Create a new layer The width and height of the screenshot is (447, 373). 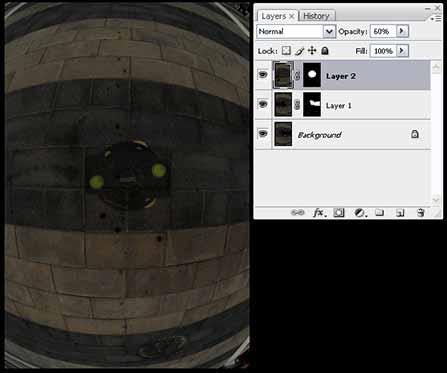(400, 213)
